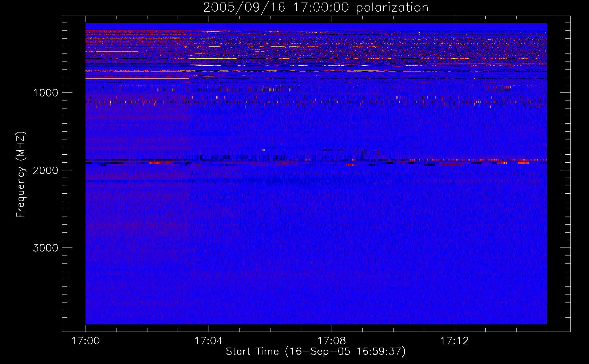
Task: Click the 17:00 time tick label
Action: tap(86, 341)
